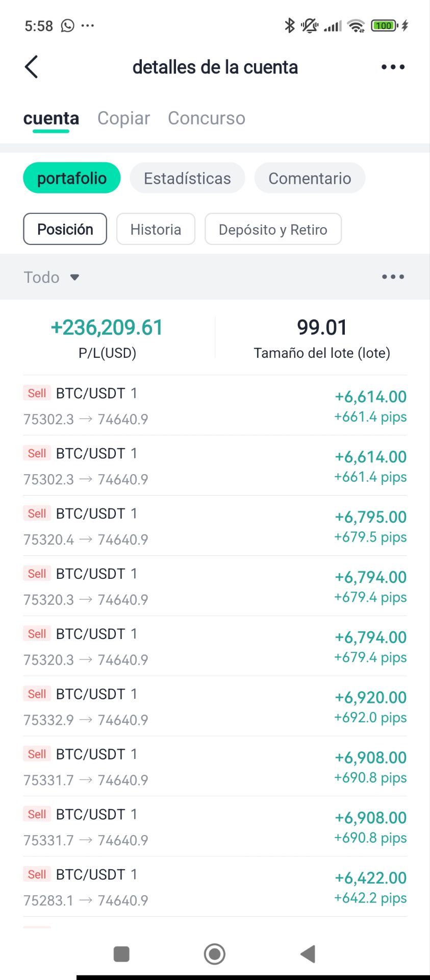The height and width of the screenshot is (980, 430).
Task: Tap the Posición button
Action: (x=65, y=229)
